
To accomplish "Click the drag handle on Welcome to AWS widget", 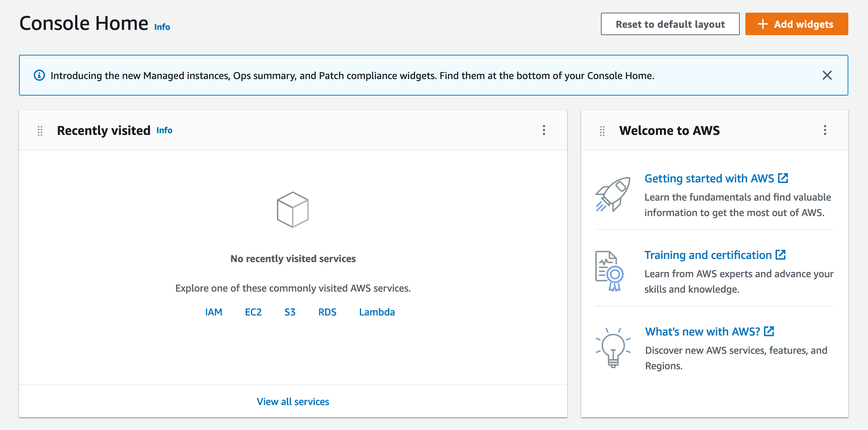I will [x=602, y=130].
